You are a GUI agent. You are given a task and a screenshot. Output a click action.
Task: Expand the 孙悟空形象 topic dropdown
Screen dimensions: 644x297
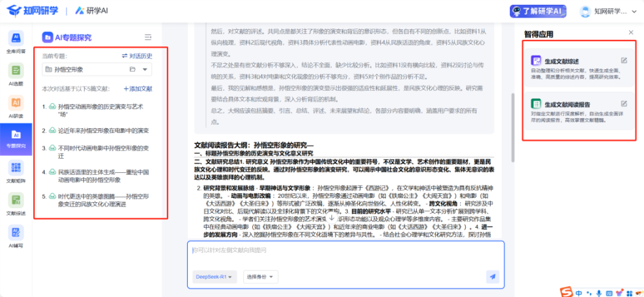[146, 69]
